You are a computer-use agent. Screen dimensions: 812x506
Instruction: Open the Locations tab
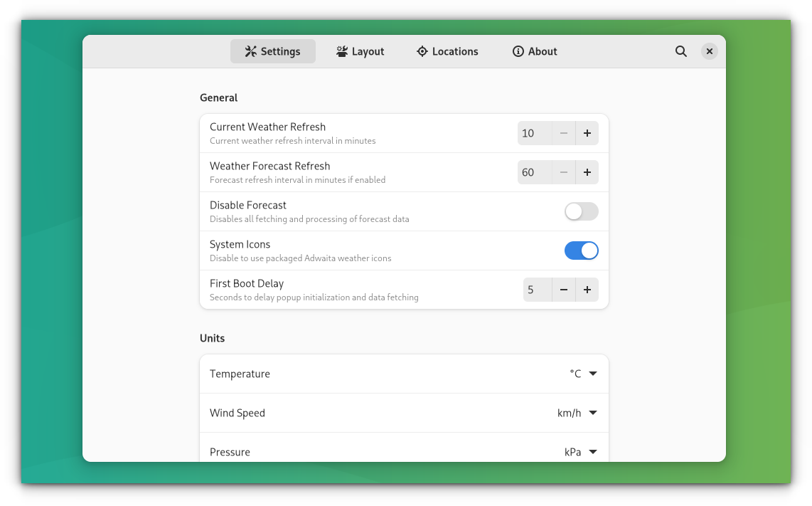click(x=447, y=51)
